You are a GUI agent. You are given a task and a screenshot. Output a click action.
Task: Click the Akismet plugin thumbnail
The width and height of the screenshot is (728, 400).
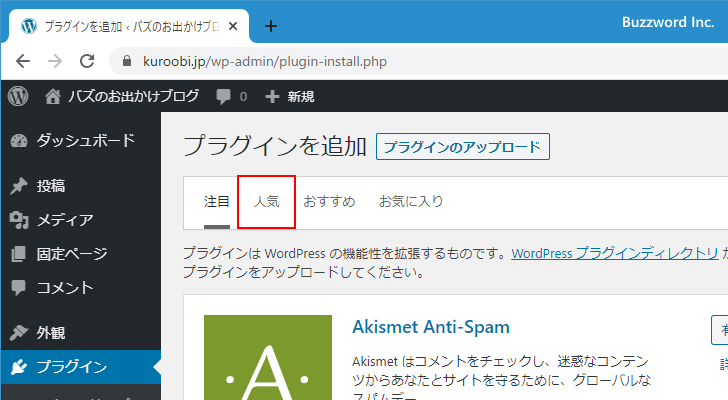tap(268, 357)
